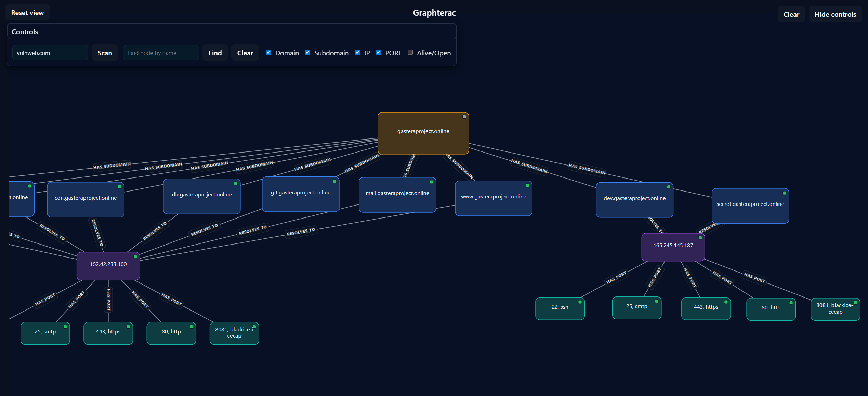Select the 152.42.233.100 IP node
The image size is (868, 396).
click(108, 266)
